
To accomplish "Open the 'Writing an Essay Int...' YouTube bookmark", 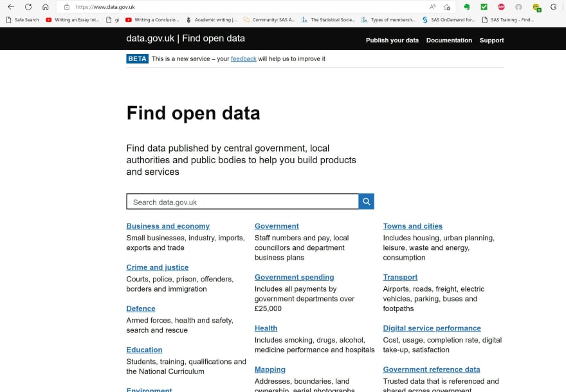I will (x=73, y=20).
